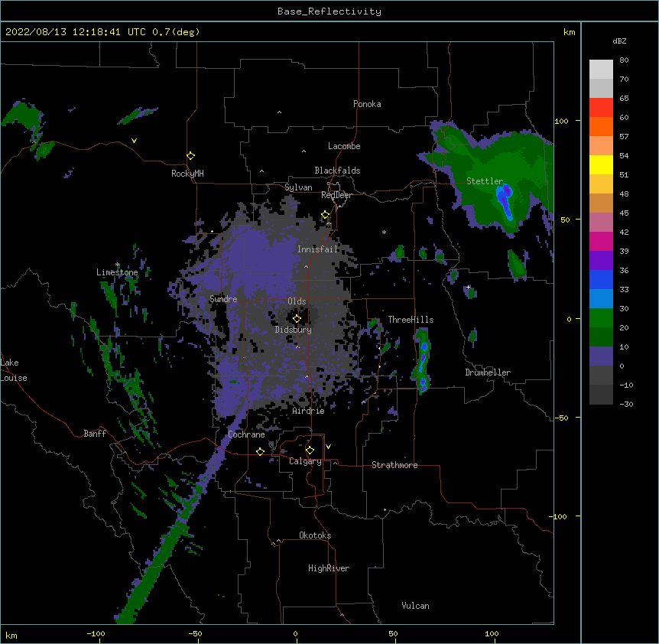This screenshot has width=659, height=644.
Task: Pick the dark orange swatch below 60
Action: [601, 126]
